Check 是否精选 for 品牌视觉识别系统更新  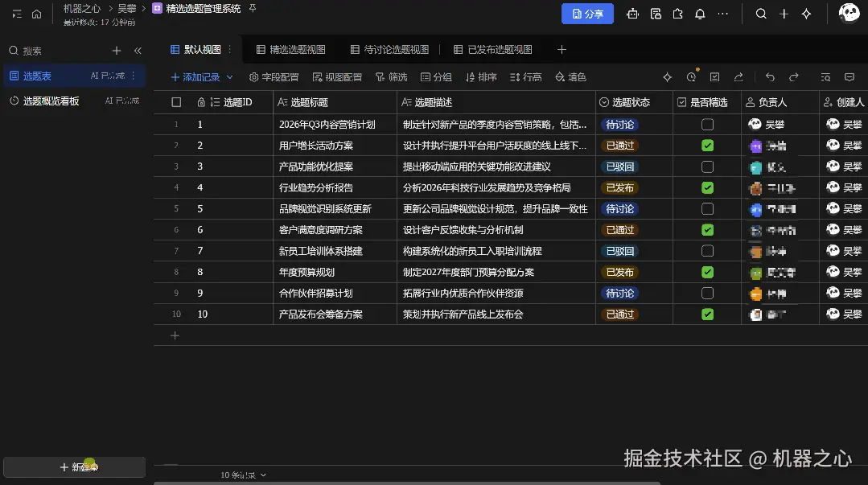point(707,209)
